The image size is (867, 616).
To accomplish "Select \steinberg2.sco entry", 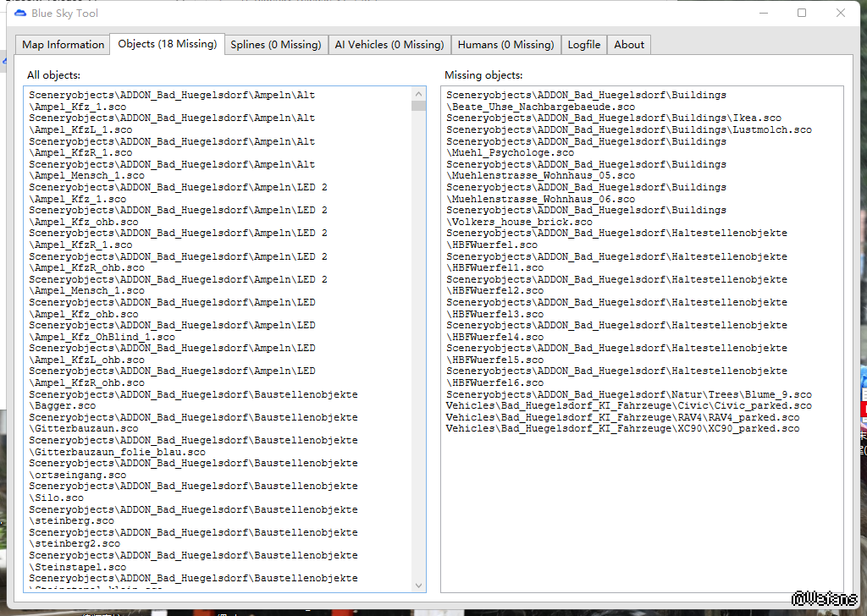I will click(193, 538).
